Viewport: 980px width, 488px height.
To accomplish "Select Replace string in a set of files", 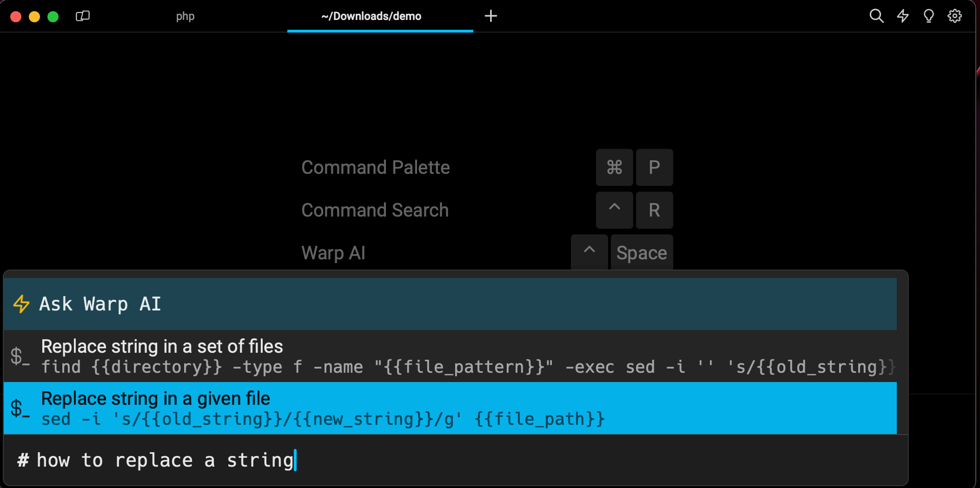I will pos(162,347).
